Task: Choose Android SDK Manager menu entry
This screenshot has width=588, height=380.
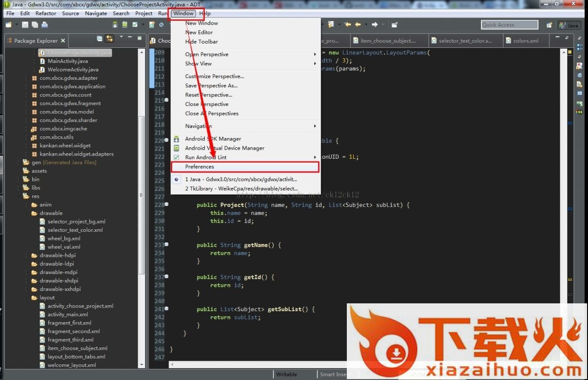Action: tap(245, 139)
